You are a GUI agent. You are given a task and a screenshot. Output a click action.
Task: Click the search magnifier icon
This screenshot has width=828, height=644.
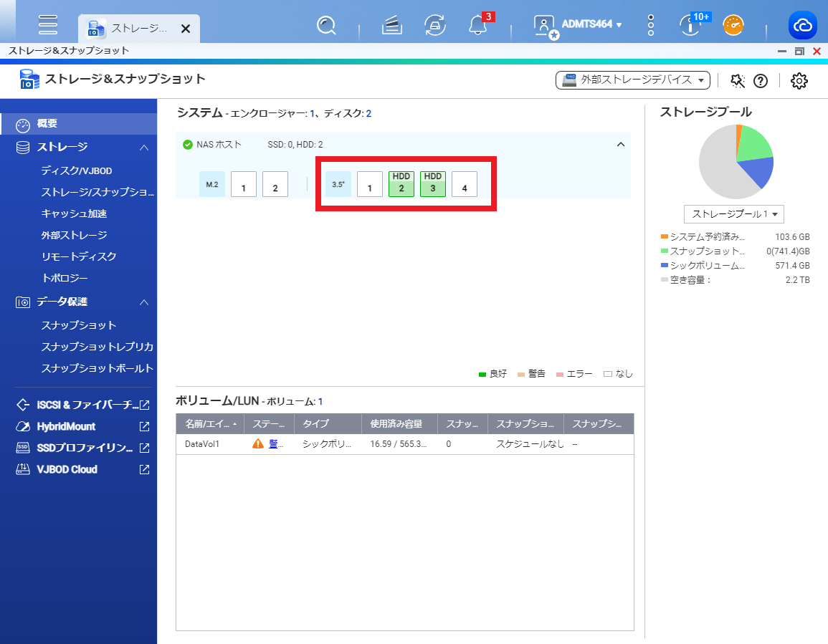pos(326,25)
